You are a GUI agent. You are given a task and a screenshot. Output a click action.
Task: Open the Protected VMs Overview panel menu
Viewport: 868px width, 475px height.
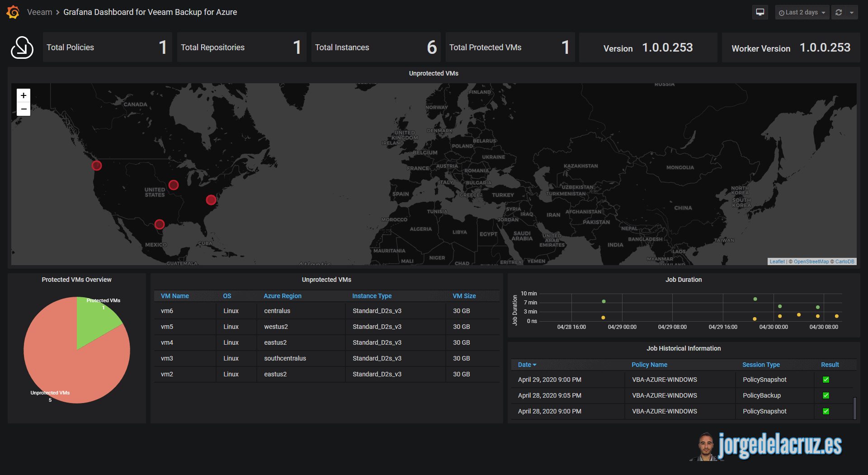[x=76, y=280]
